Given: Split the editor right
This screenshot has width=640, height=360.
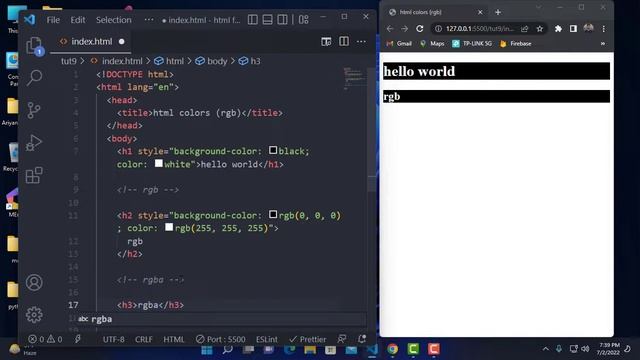Looking at the screenshot, I should click(344, 42).
